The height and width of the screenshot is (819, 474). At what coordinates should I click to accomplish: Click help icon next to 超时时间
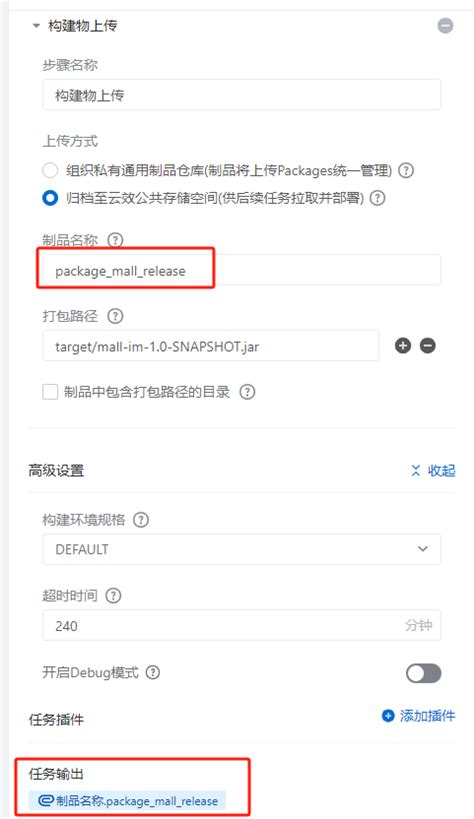coord(113,595)
